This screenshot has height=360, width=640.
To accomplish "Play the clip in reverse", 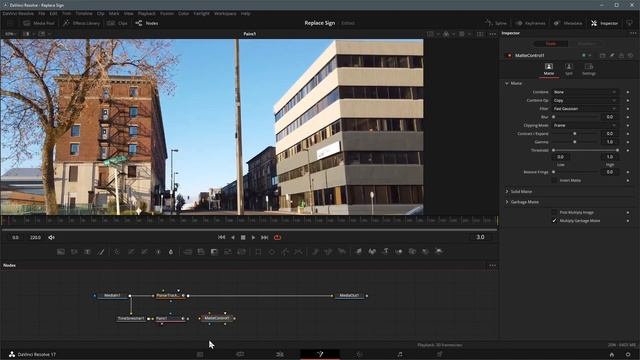I will 233,237.
